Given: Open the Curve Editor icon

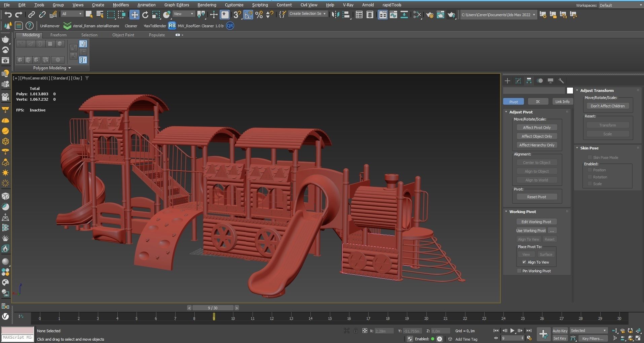Looking at the screenshot, I should (x=393, y=14).
